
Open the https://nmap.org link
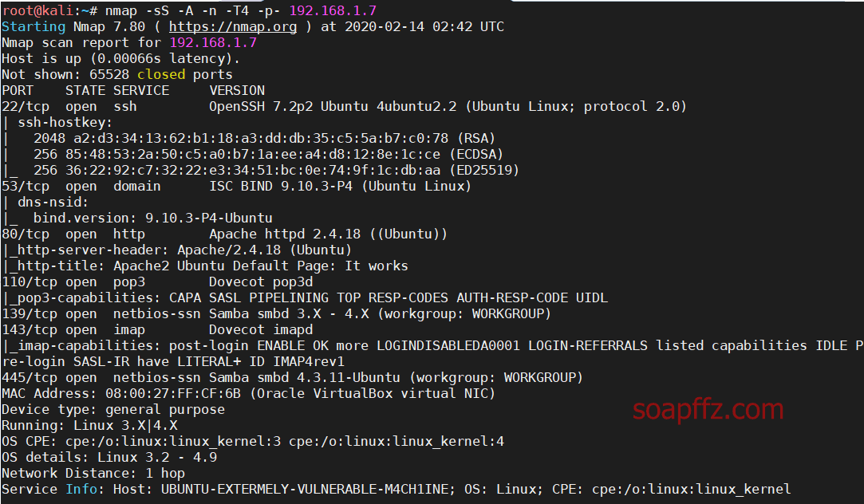pyautogui.click(x=232, y=27)
